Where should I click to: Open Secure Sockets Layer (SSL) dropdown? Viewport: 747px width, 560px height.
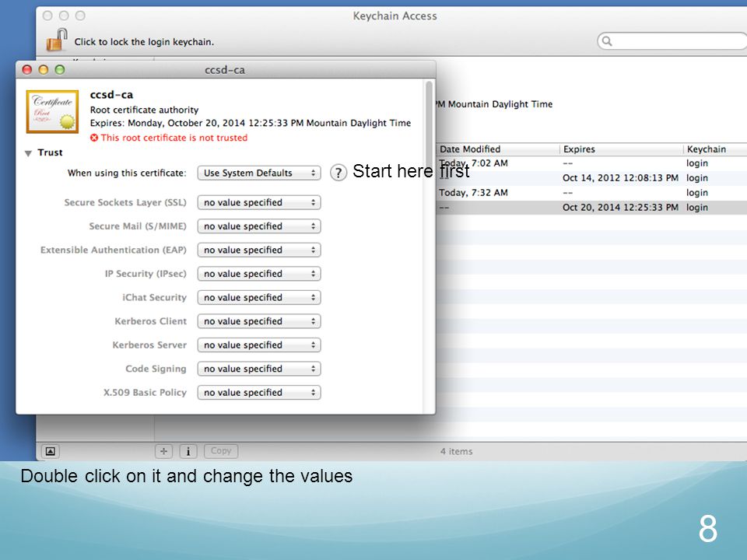[259, 202]
